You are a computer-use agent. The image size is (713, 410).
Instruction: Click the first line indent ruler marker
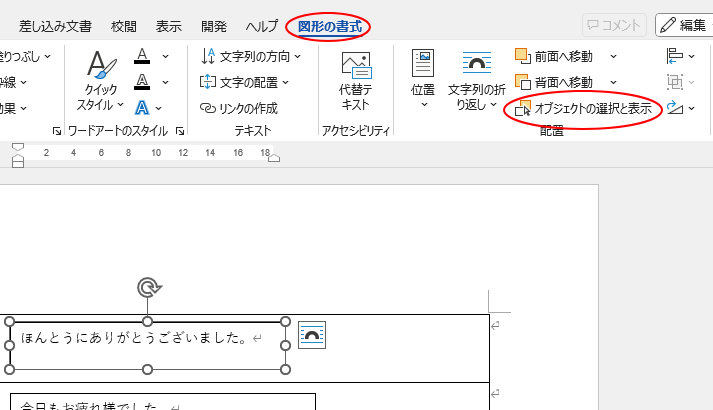[x=18, y=147]
